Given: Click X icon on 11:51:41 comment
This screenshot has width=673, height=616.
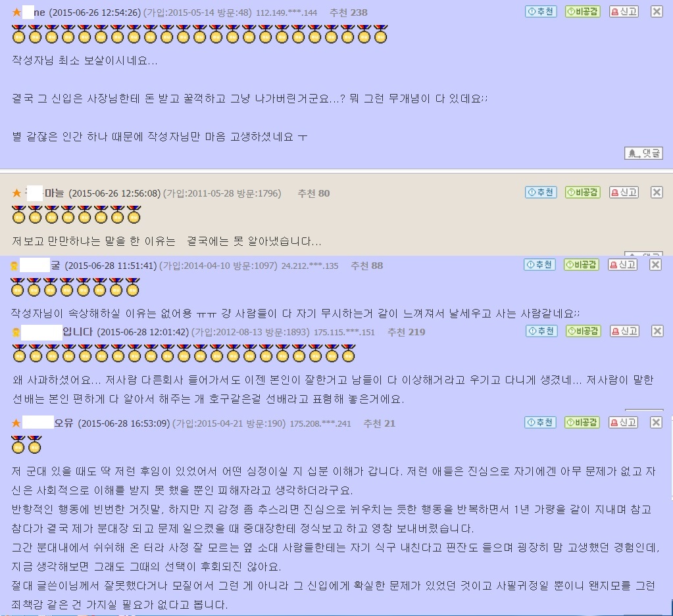Looking at the screenshot, I should click(655, 265).
